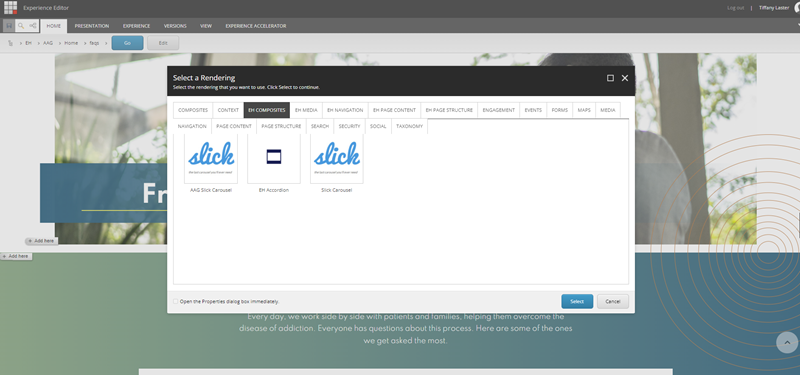Click the Cancel button
The height and width of the screenshot is (375, 800).
tap(613, 302)
